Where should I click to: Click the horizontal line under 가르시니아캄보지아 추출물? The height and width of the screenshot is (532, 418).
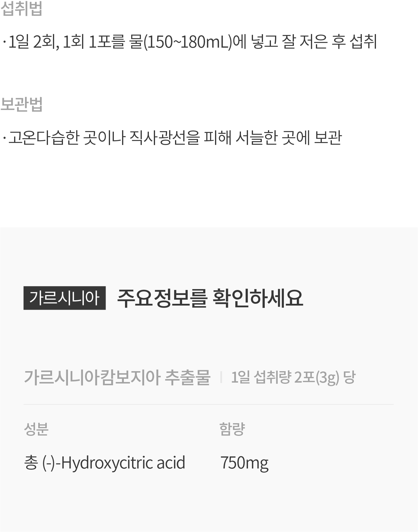tap(209, 404)
